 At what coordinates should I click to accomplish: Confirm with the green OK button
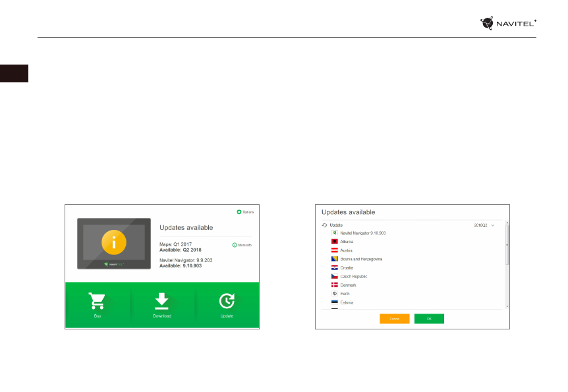pos(429,318)
